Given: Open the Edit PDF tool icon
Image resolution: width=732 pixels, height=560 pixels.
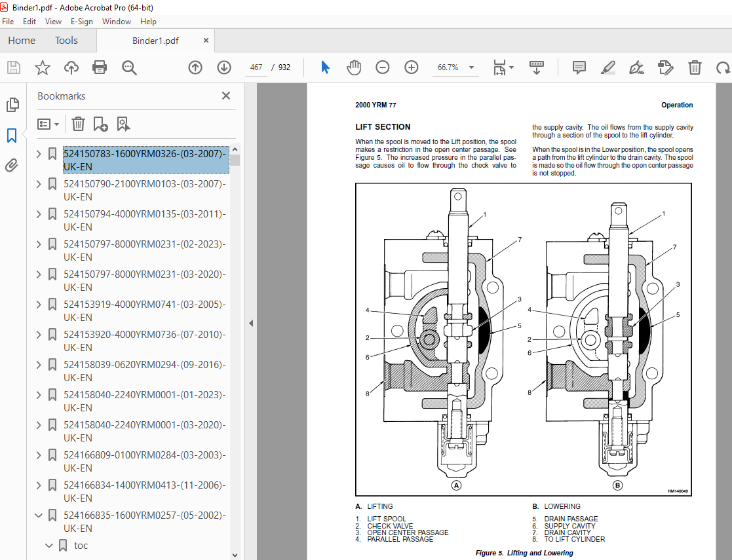Looking at the screenshot, I should (x=665, y=67).
